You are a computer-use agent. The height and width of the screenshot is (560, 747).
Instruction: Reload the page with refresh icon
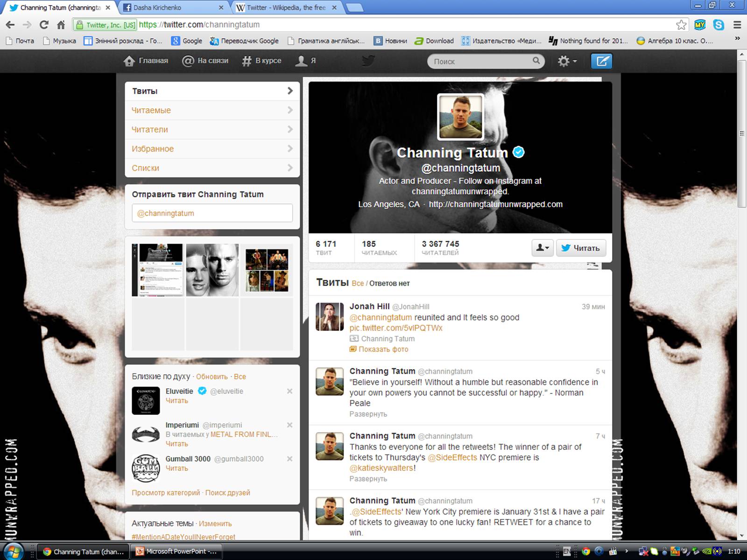tap(44, 25)
